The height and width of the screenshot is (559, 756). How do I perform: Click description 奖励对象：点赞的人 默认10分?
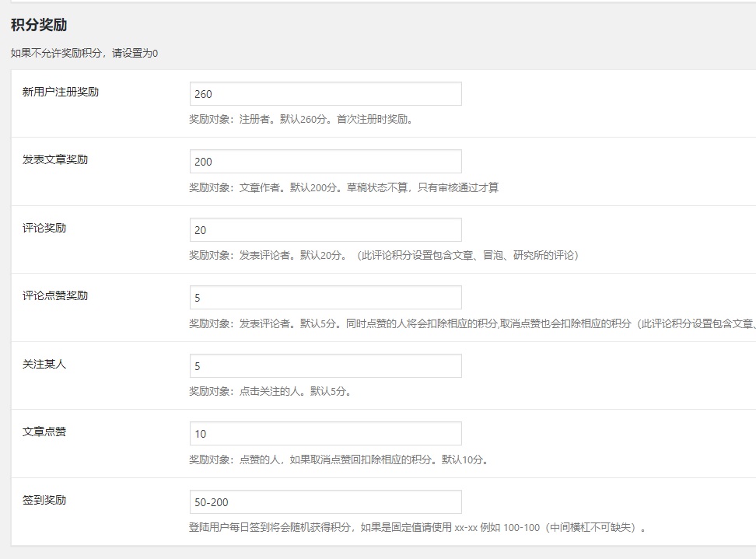coord(339,459)
